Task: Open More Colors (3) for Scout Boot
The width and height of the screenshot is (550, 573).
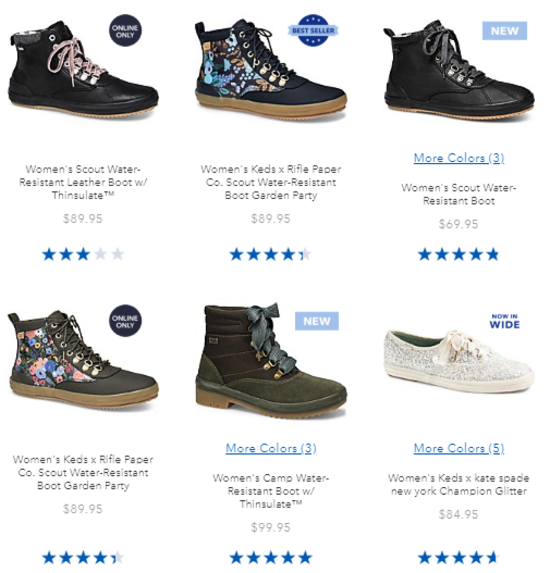Action: point(459,158)
